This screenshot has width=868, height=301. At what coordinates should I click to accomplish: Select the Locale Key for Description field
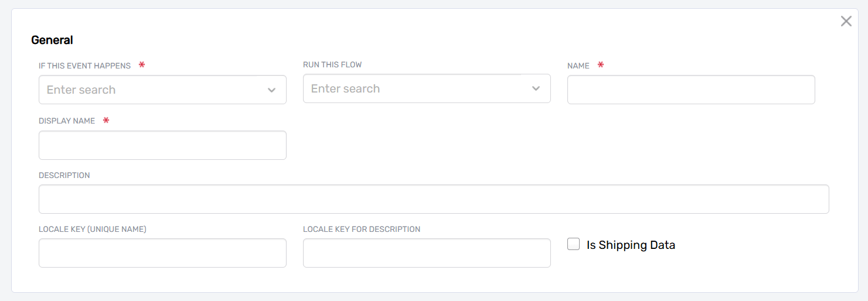click(427, 253)
